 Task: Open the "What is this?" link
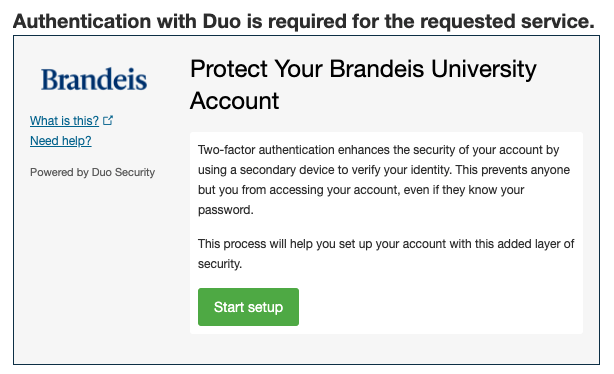click(64, 121)
